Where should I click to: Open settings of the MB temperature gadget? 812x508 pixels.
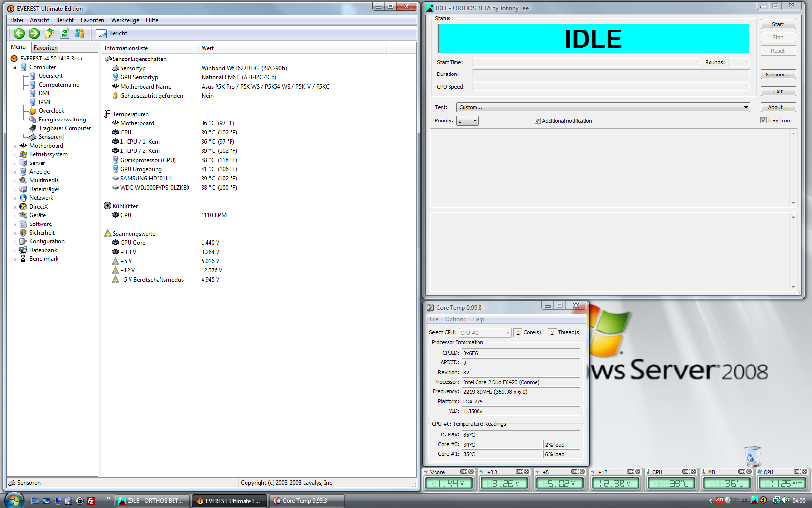(x=741, y=472)
